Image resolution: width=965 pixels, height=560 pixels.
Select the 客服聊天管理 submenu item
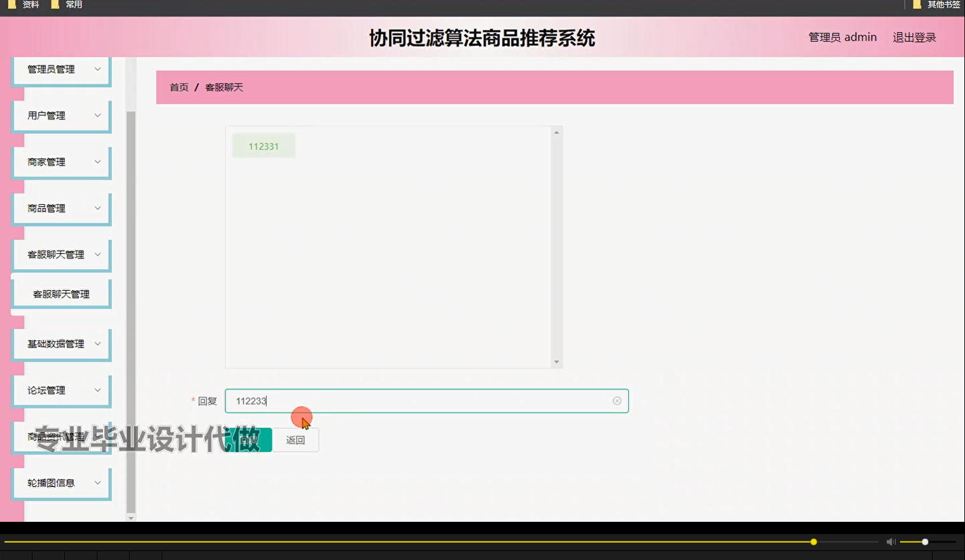pyautogui.click(x=61, y=292)
